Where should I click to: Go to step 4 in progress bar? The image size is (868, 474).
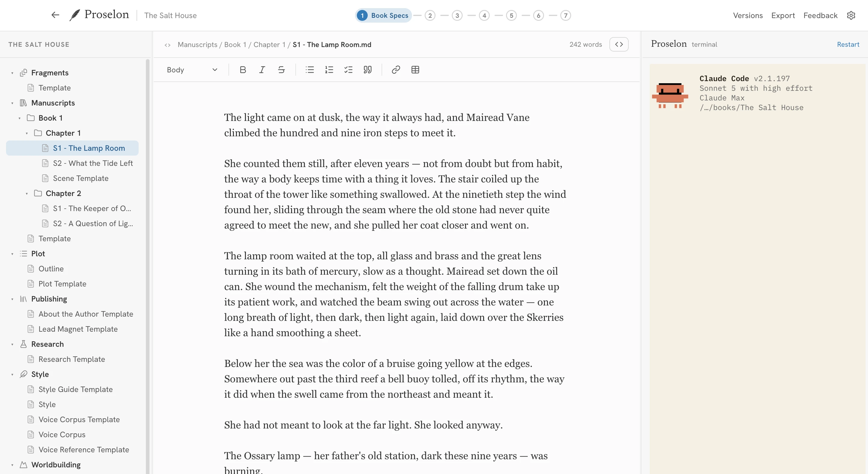[x=484, y=15]
